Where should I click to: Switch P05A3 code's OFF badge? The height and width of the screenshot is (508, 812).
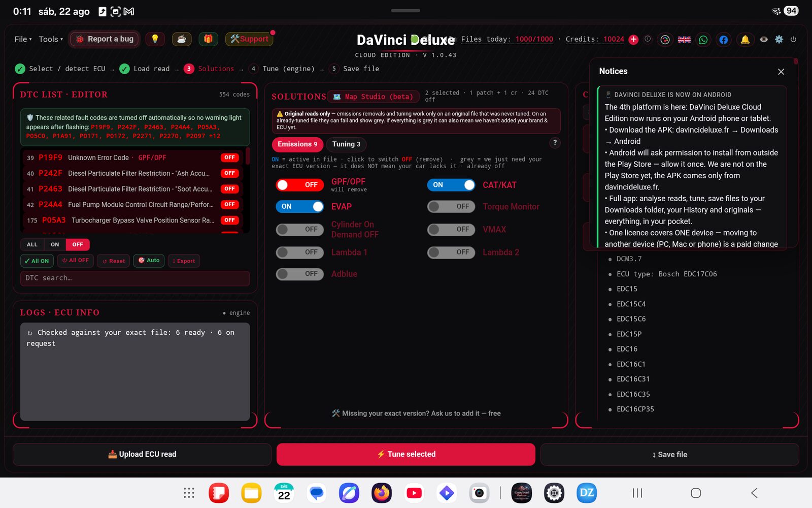point(229,220)
